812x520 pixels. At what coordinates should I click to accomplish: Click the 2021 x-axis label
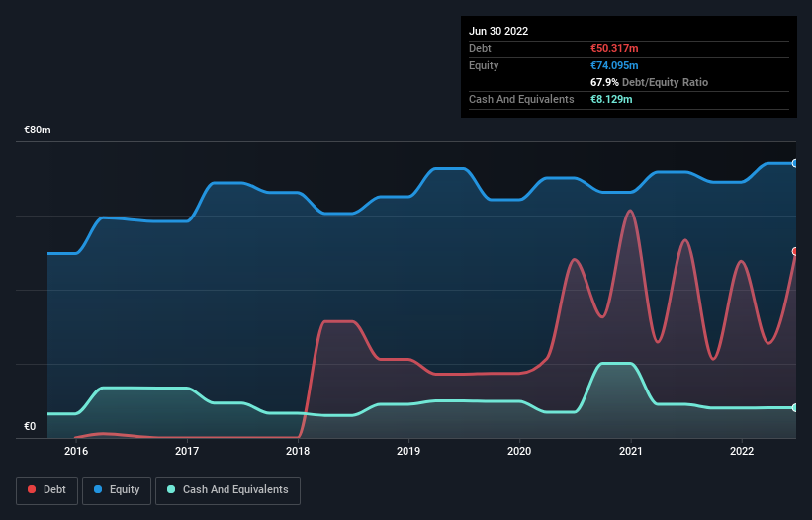[x=631, y=451]
